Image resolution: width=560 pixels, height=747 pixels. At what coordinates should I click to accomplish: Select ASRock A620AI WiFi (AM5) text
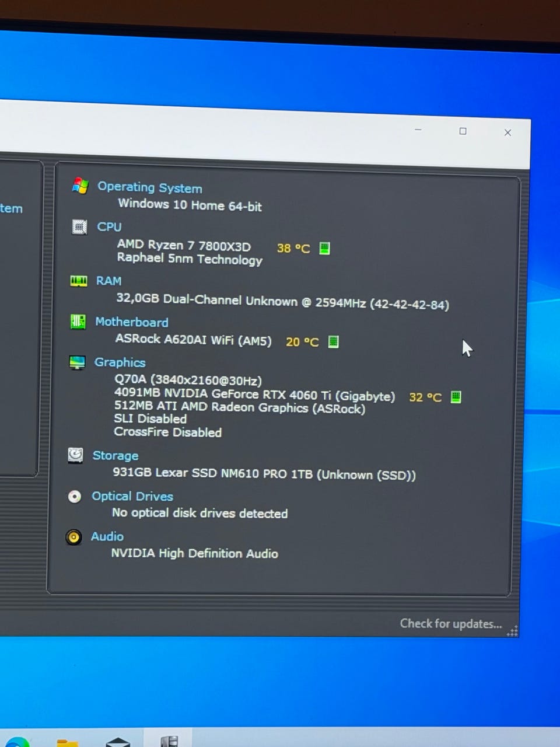(193, 340)
